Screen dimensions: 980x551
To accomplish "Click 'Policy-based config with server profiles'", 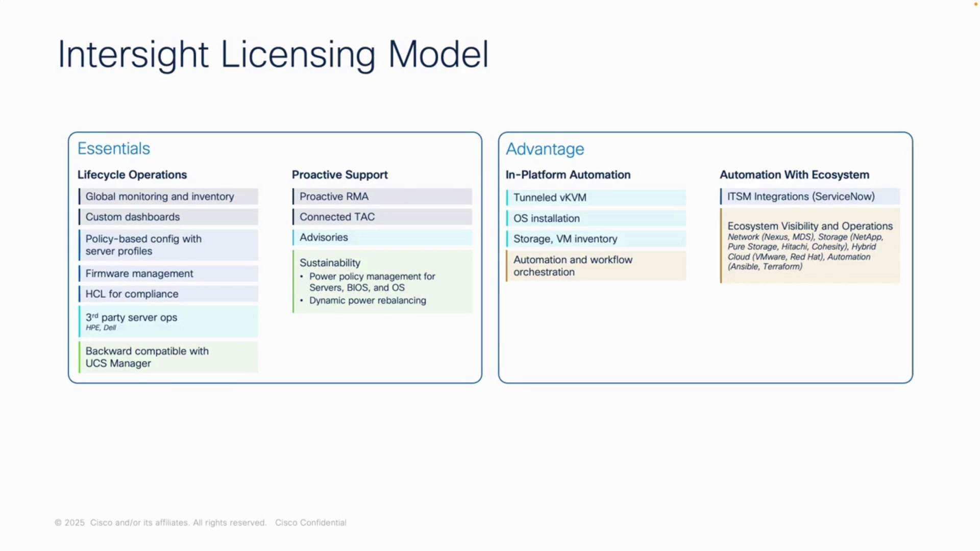I will pyautogui.click(x=168, y=245).
